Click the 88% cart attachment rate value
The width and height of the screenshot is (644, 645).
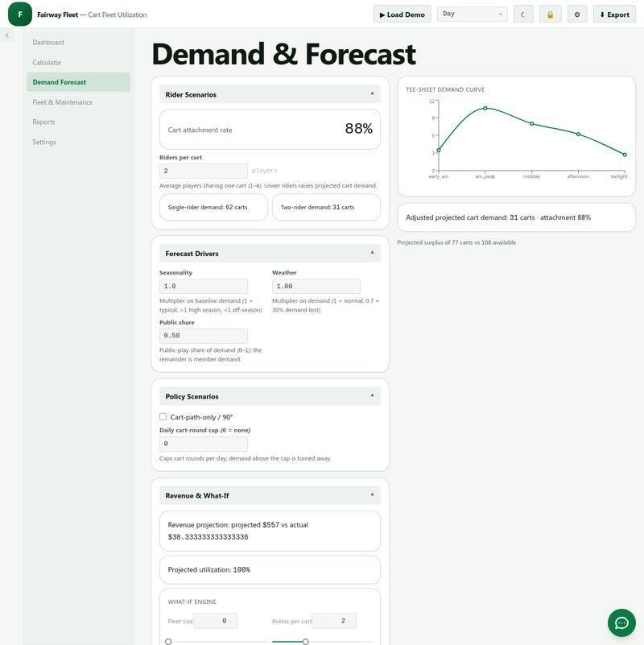(x=358, y=128)
